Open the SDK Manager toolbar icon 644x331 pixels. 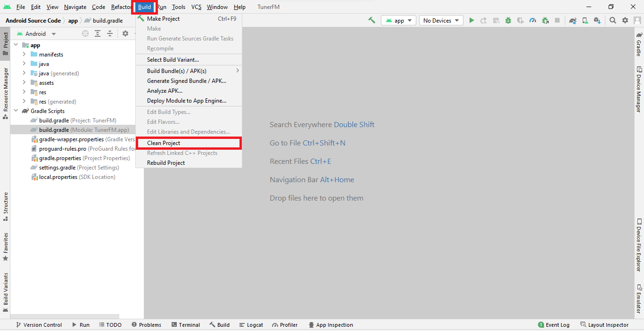pyautogui.click(x=597, y=20)
